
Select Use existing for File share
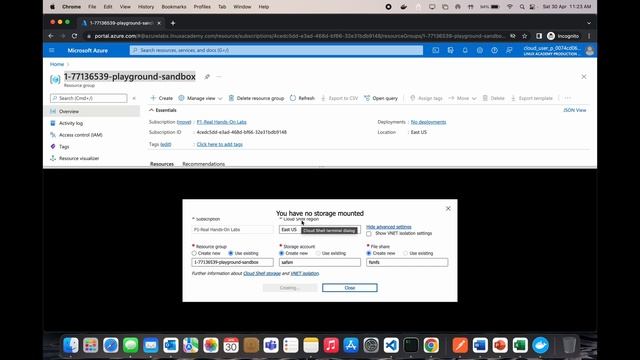tap(405, 253)
